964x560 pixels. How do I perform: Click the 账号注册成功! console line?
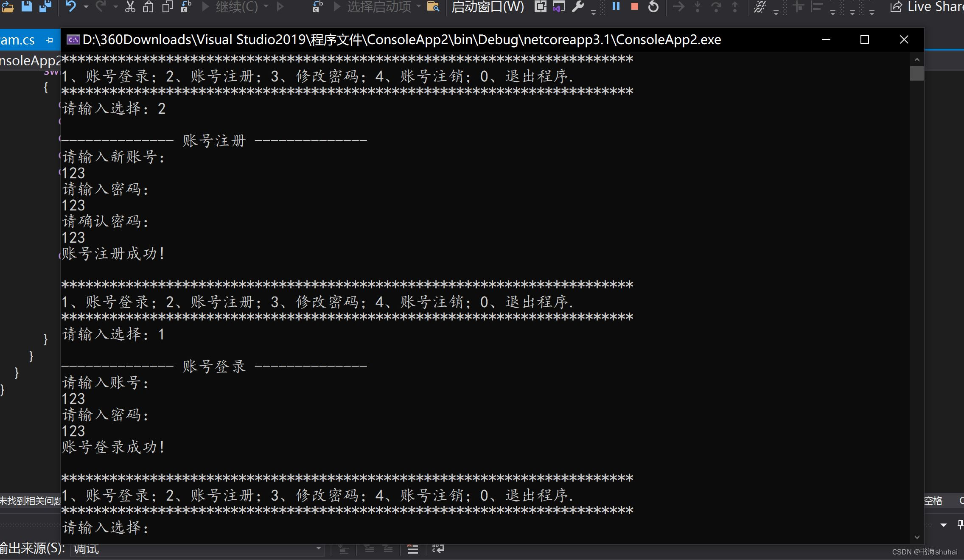click(113, 254)
